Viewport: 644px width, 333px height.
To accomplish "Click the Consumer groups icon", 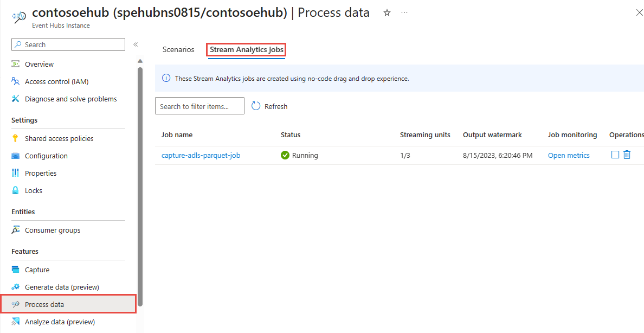I will coord(16,230).
